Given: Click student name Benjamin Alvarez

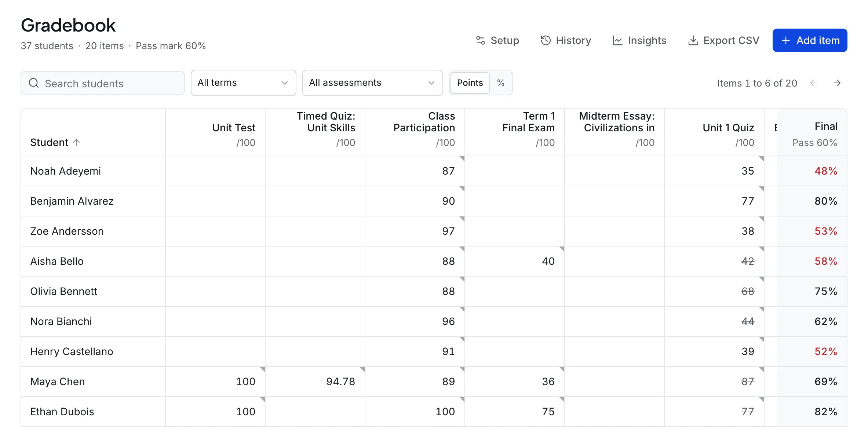Looking at the screenshot, I should pos(72,201).
